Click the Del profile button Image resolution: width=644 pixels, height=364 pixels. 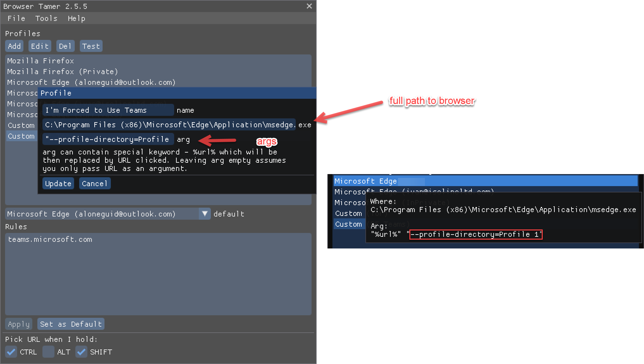pos(65,46)
